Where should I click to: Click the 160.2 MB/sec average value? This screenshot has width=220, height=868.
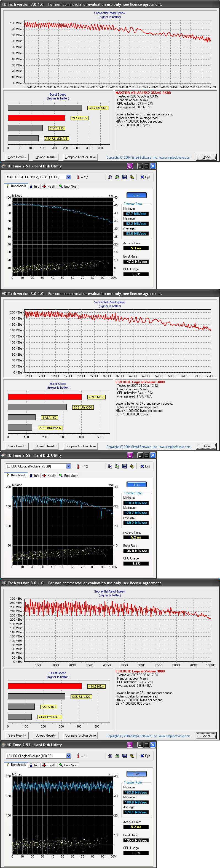click(x=136, y=523)
